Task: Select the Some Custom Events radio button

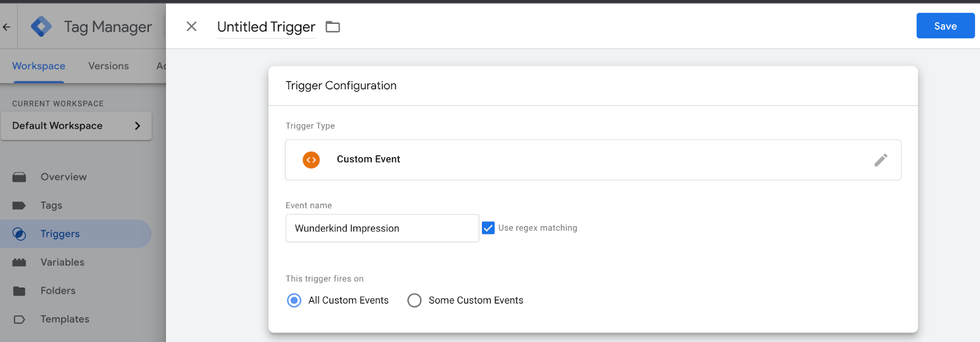Action: 415,300
